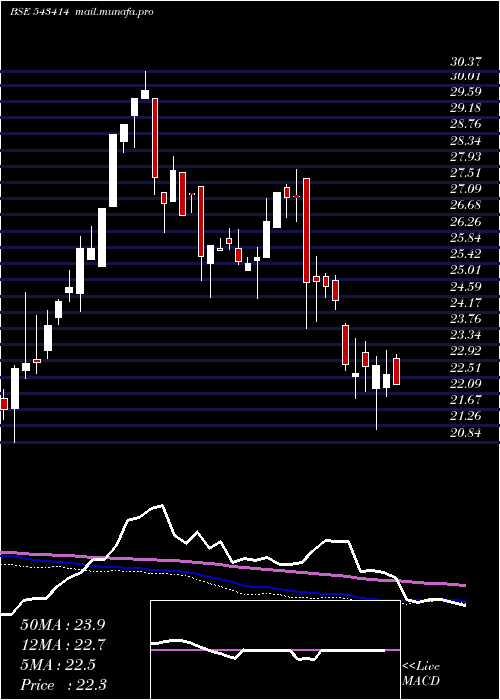Click the 'Price : 22.3' value
The image size is (500, 700).
(63, 685)
